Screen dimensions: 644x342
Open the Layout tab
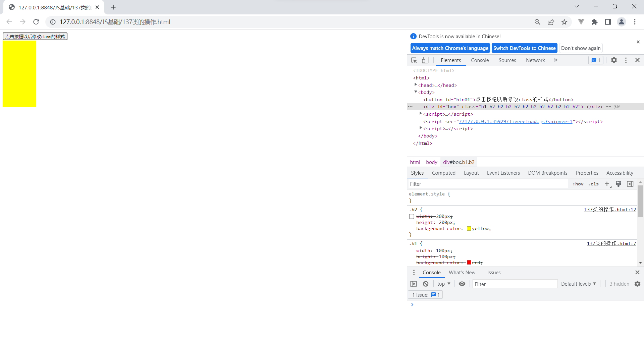pos(471,173)
